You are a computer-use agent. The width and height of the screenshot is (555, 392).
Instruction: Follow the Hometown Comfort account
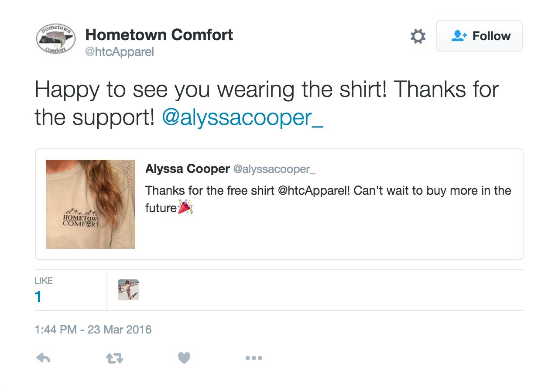480,36
